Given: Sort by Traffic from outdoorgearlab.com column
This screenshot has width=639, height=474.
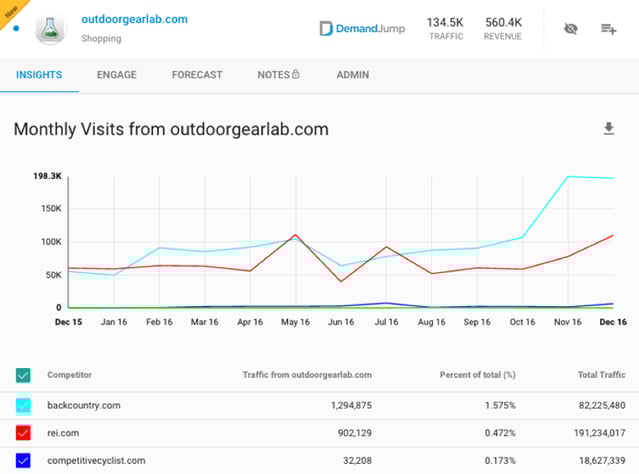Looking at the screenshot, I should pos(307,375).
